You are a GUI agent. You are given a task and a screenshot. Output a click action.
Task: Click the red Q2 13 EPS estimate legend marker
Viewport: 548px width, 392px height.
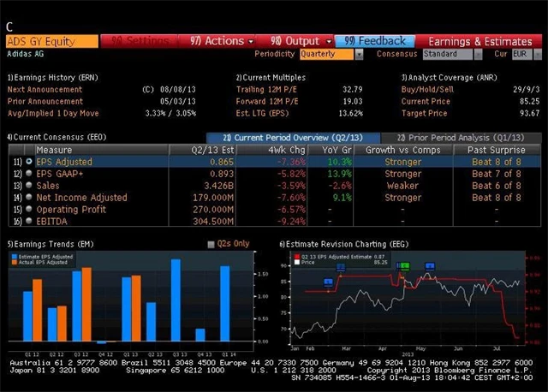tap(297, 256)
